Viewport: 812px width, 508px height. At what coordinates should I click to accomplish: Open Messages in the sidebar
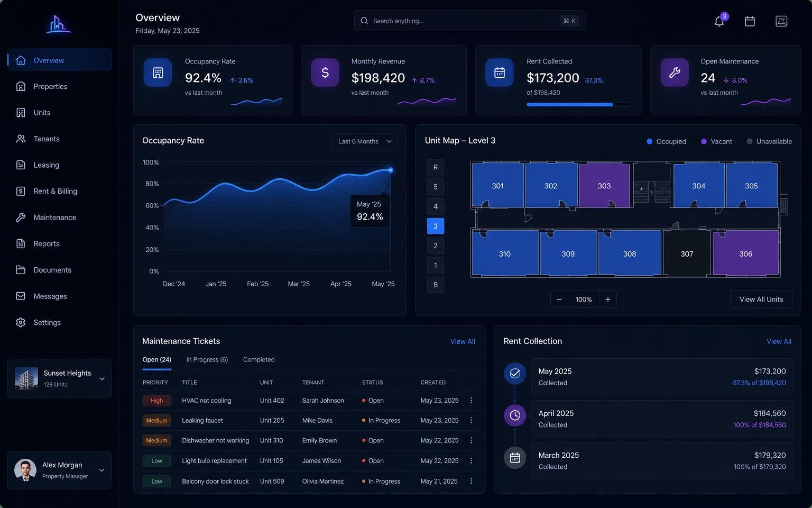point(60,296)
